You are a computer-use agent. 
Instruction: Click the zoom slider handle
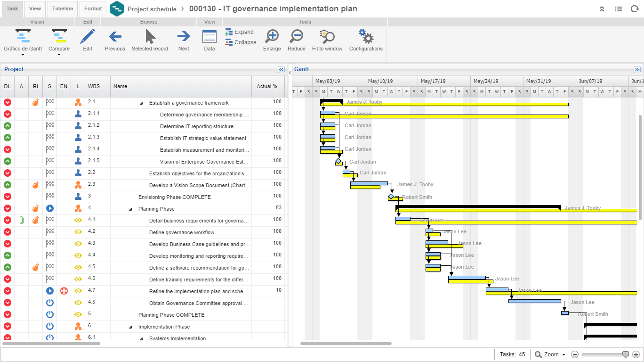tap(626, 354)
